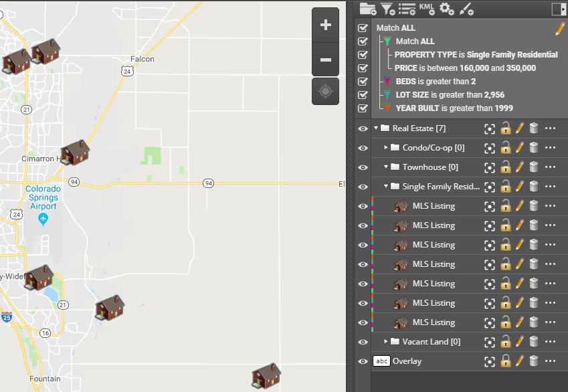Click the map zoom out button
Image resolution: width=568 pixels, height=392 pixels.
325,60
